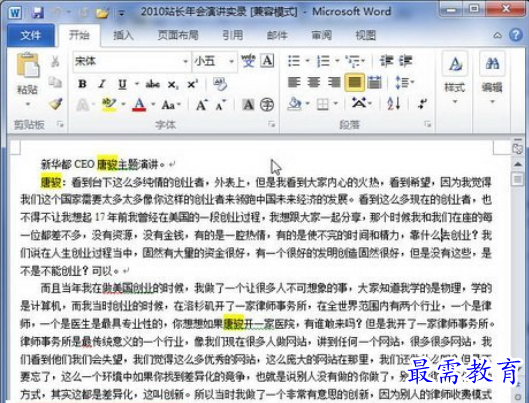Click the shrink font icon

click(x=221, y=105)
